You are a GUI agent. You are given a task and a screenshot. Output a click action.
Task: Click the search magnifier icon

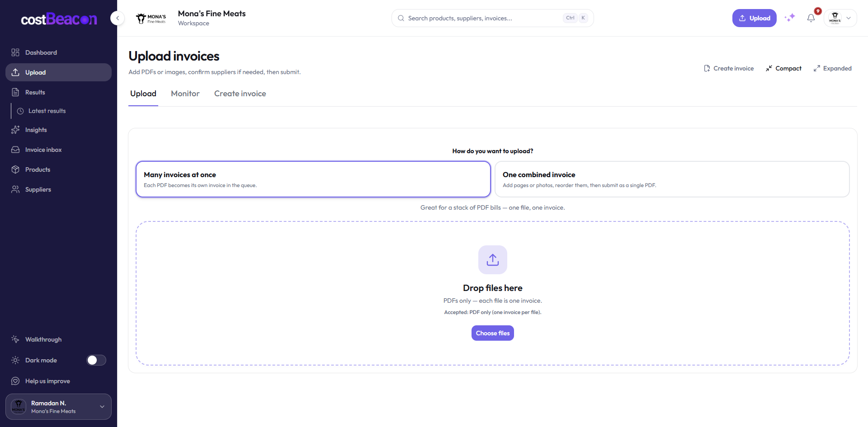[x=401, y=18]
